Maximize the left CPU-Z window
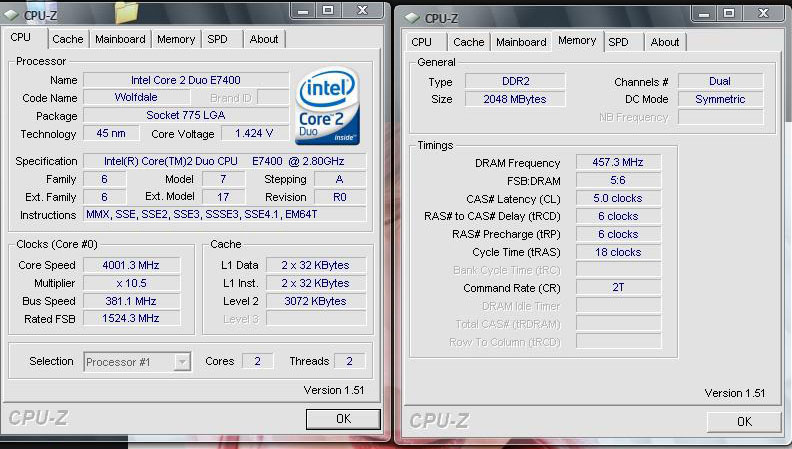The height and width of the screenshot is (449, 792). [x=328, y=11]
